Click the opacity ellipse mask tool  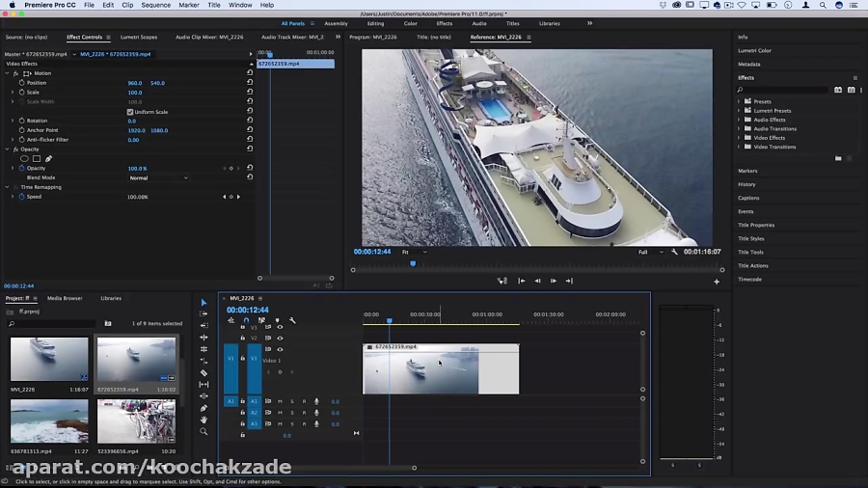25,158
